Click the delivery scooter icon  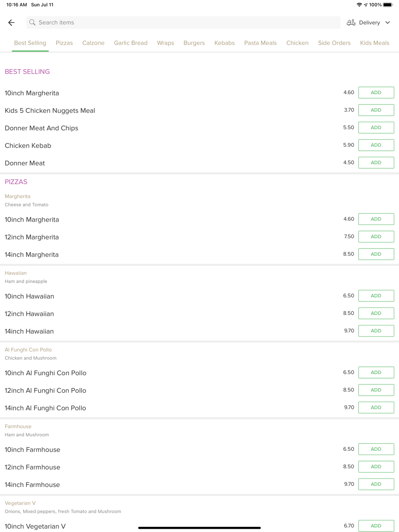351,23
